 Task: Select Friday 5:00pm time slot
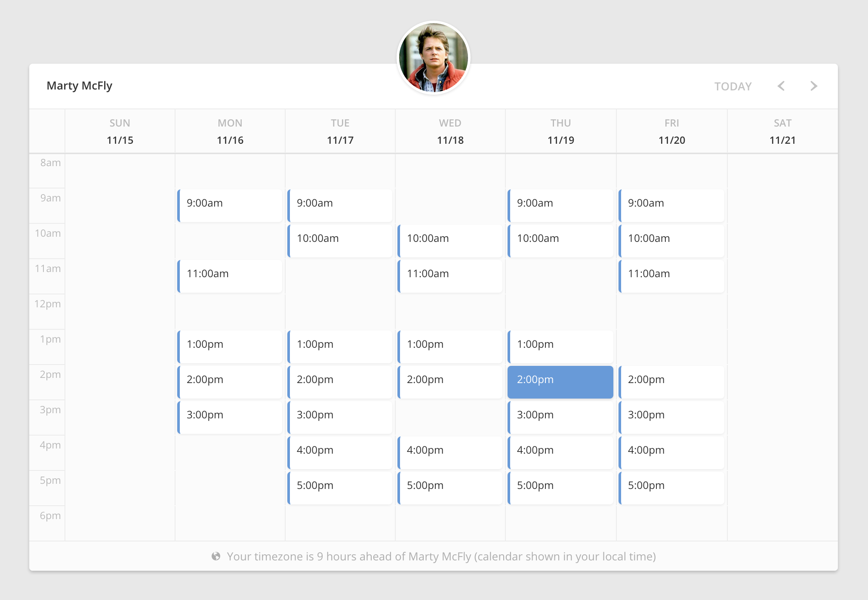point(671,488)
